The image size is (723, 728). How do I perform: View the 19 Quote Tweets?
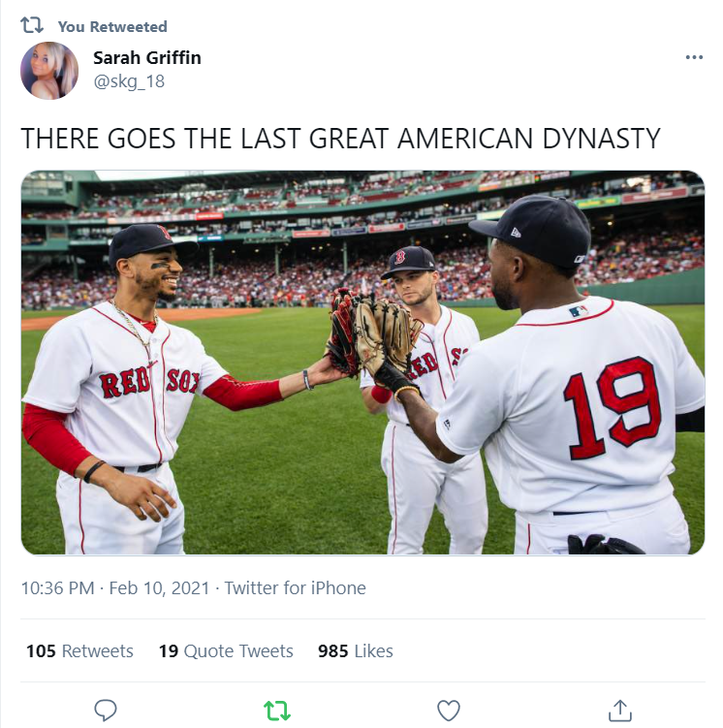tap(226, 650)
